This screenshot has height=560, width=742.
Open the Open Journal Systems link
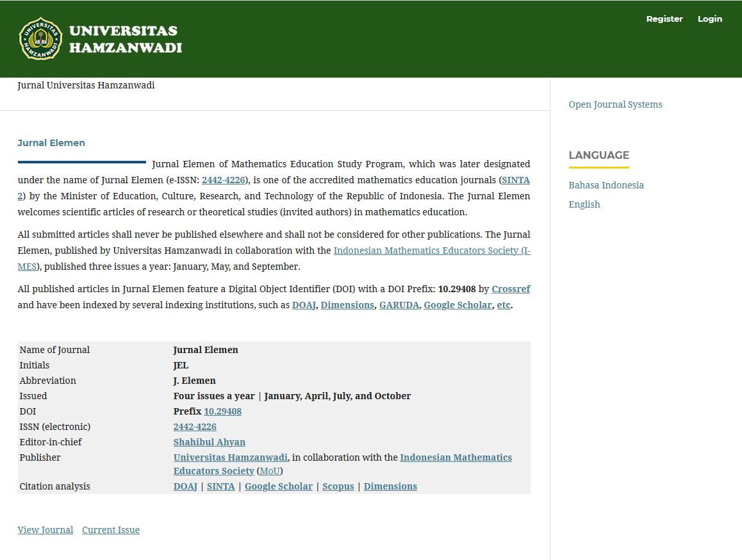615,104
